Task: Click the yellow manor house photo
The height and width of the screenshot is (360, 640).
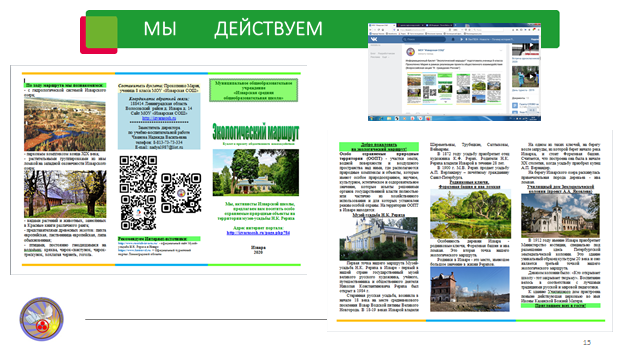Action: 378,239
